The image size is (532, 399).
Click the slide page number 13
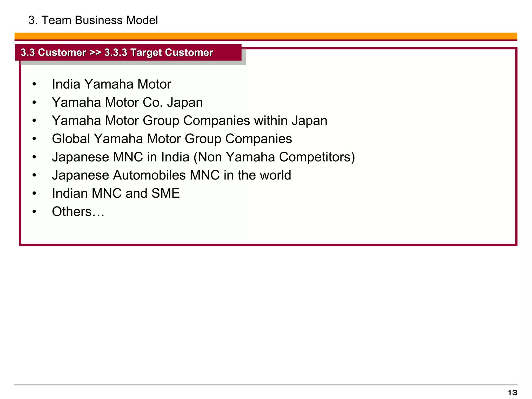pos(512,393)
